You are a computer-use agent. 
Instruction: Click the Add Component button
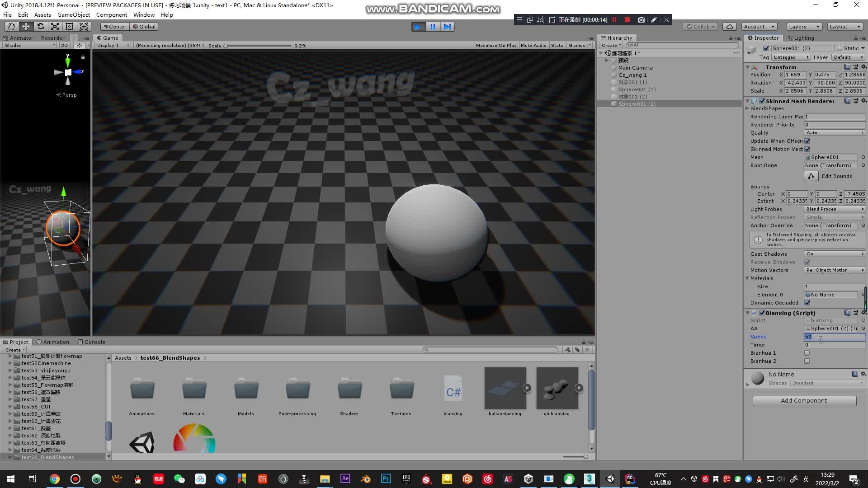click(x=804, y=401)
